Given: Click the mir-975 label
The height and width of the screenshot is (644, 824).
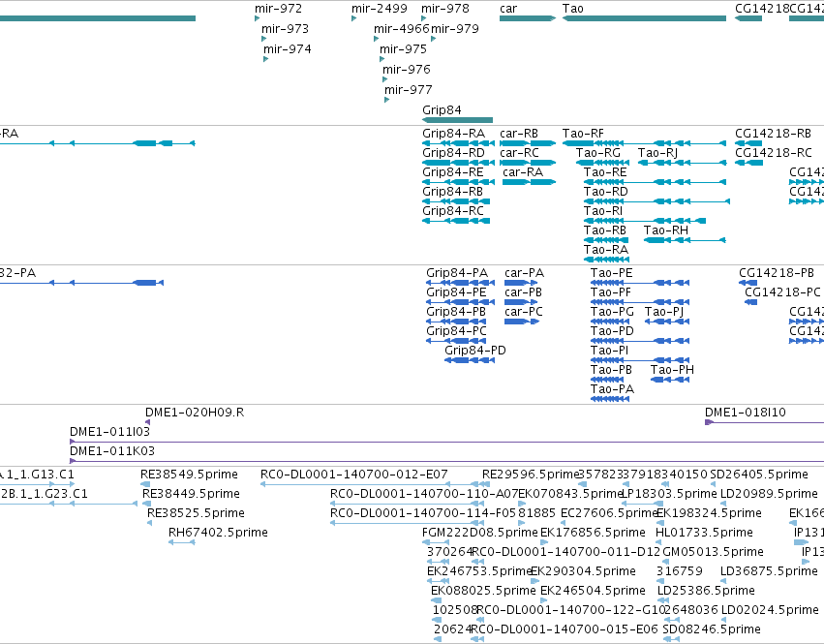Looking at the screenshot, I should [403, 48].
